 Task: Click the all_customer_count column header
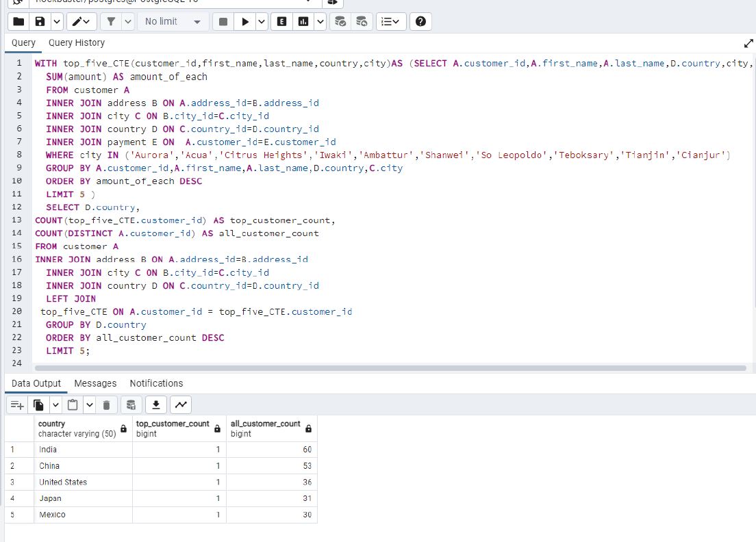point(266,428)
